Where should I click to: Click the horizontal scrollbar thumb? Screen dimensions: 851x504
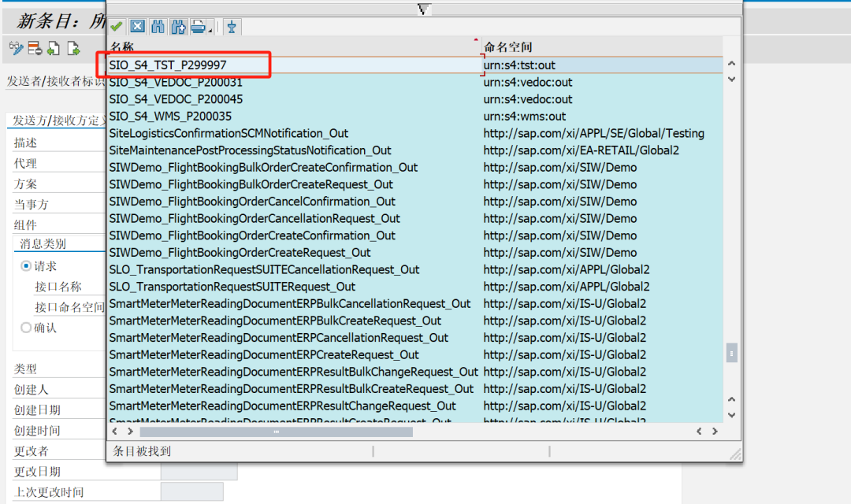(277, 432)
